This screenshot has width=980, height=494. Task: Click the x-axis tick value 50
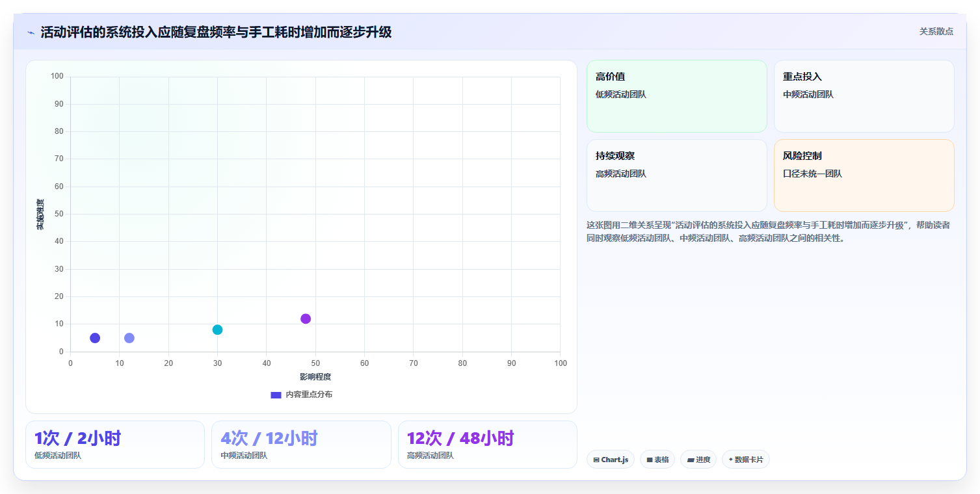tap(315, 363)
